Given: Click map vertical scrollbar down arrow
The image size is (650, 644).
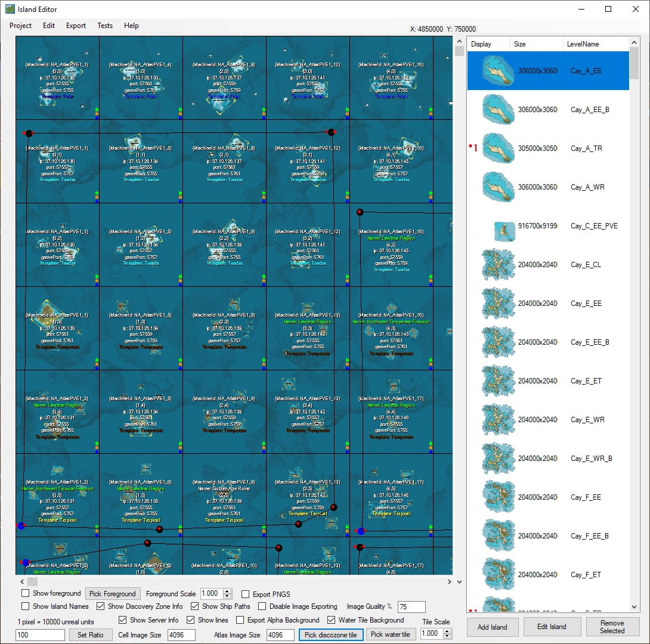Looking at the screenshot, I should pos(459,582).
